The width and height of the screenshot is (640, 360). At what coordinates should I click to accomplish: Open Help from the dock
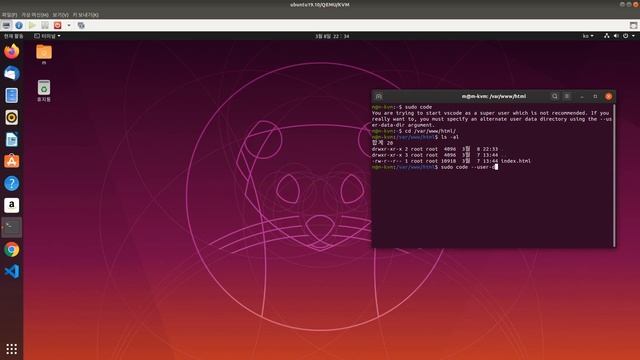pyautogui.click(x=11, y=183)
